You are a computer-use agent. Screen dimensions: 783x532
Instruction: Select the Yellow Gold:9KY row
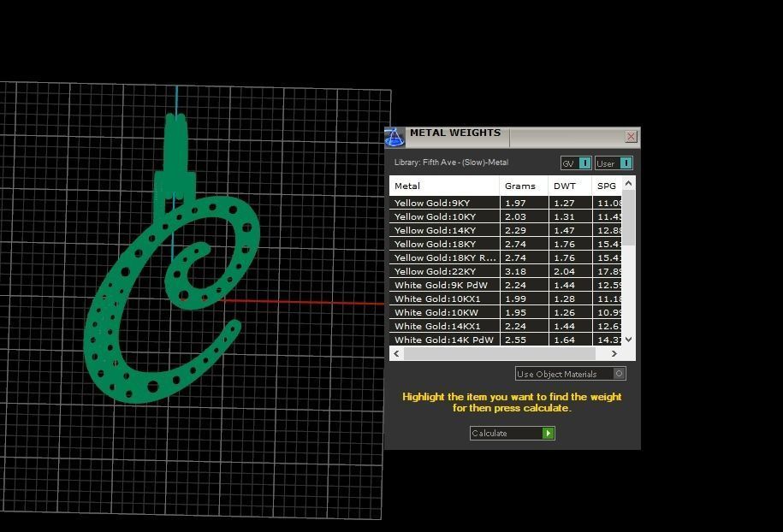coord(506,203)
